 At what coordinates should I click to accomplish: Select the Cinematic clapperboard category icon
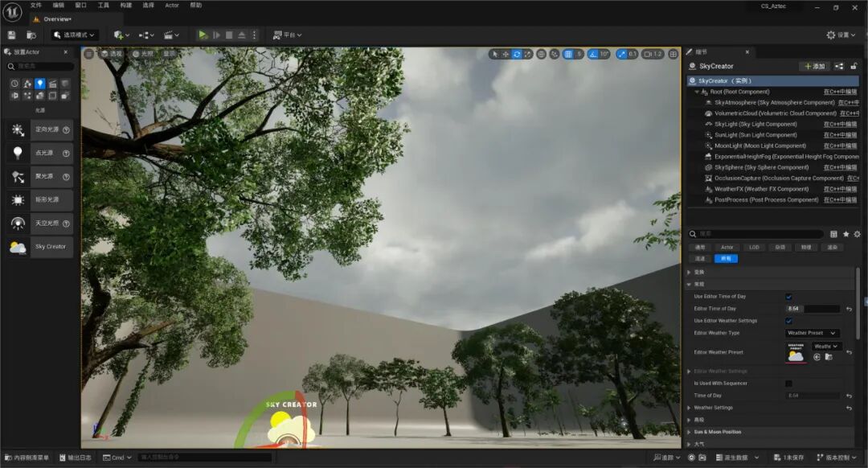click(52, 84)
